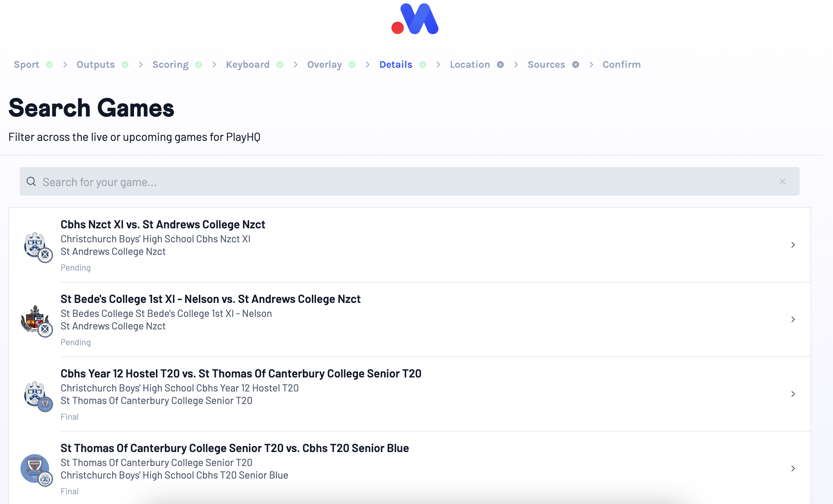Click green check icon beside Sport
Viewport: 833px width, 504px height.
coord(49,65)
